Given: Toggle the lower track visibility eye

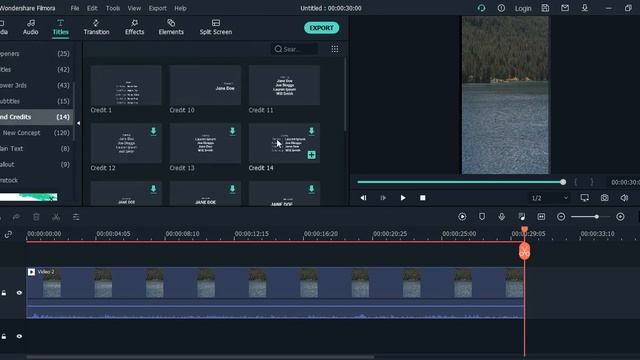Looking at the screenshot, I should pyautogui.click(x=19, y=336).
